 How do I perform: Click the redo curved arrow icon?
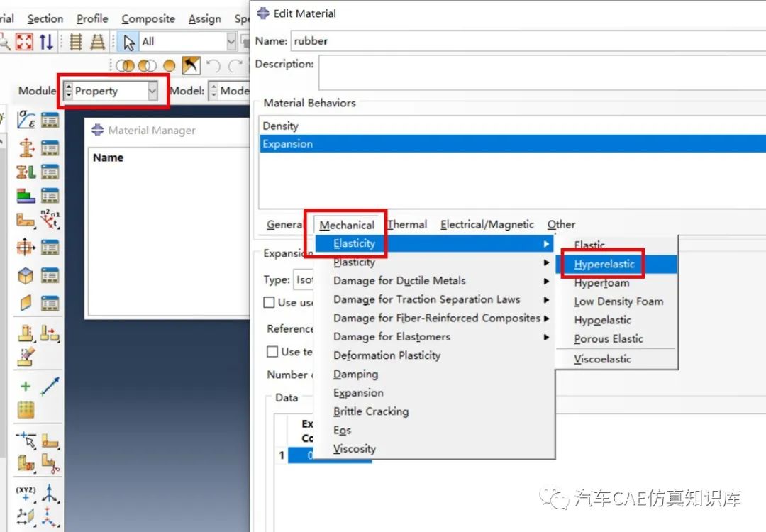(236, 65)
